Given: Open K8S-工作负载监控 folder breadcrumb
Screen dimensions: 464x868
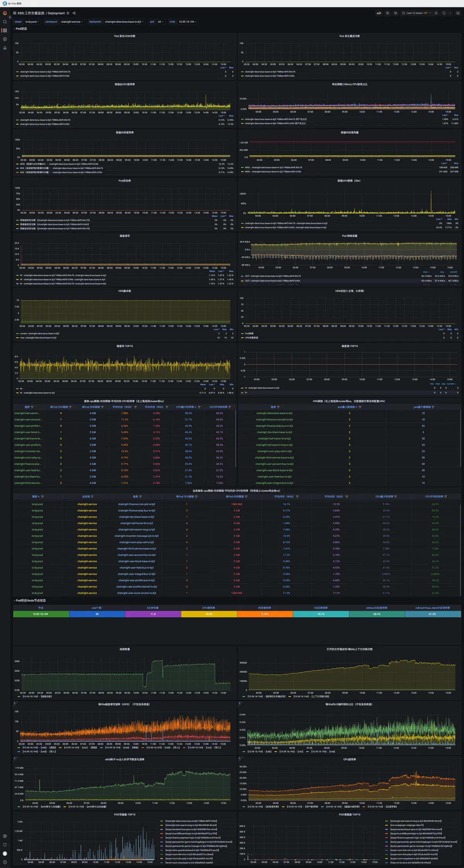Looking at the screenshot, I should (31, 13).
